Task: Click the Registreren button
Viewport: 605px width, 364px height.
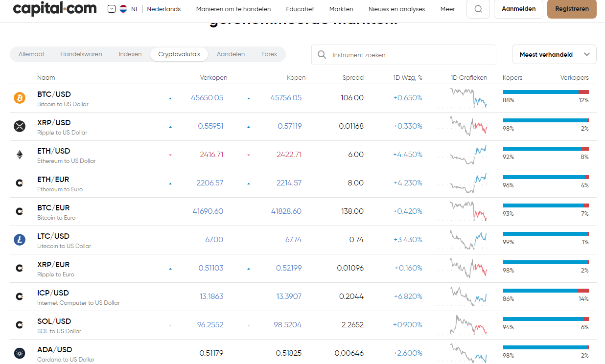Action: 572,9
